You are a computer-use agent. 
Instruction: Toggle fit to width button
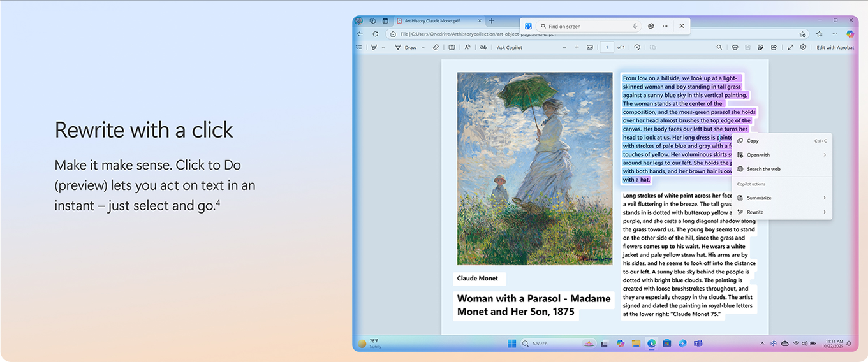pyautogui.click(x=590, y=47)
